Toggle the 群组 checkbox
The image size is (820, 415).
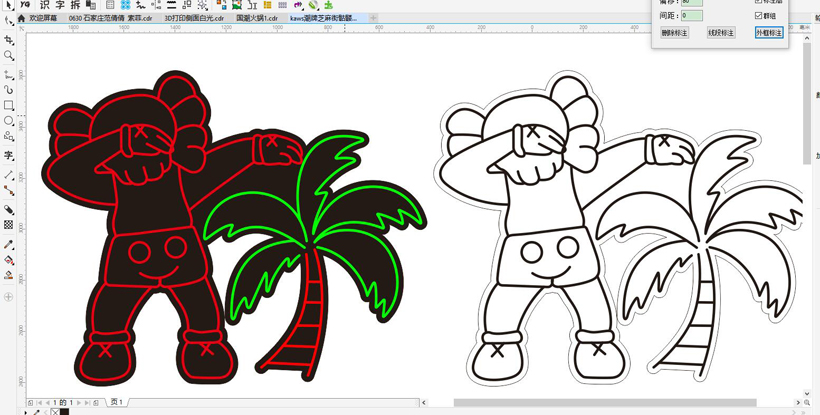click(758, 16)
